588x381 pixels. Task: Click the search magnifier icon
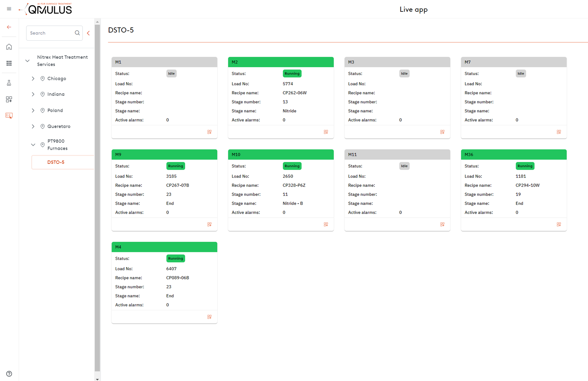point(77,33)
